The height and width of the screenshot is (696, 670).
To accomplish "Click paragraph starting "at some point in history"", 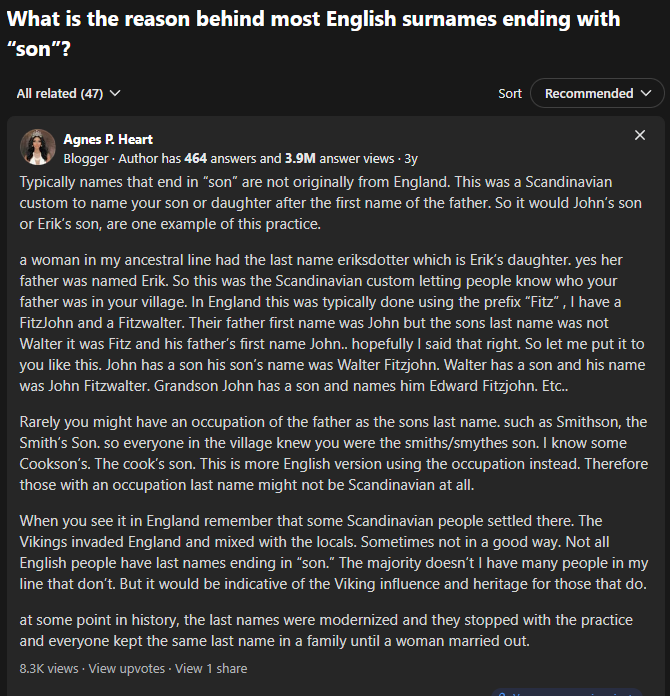I will tap(326, 630).
